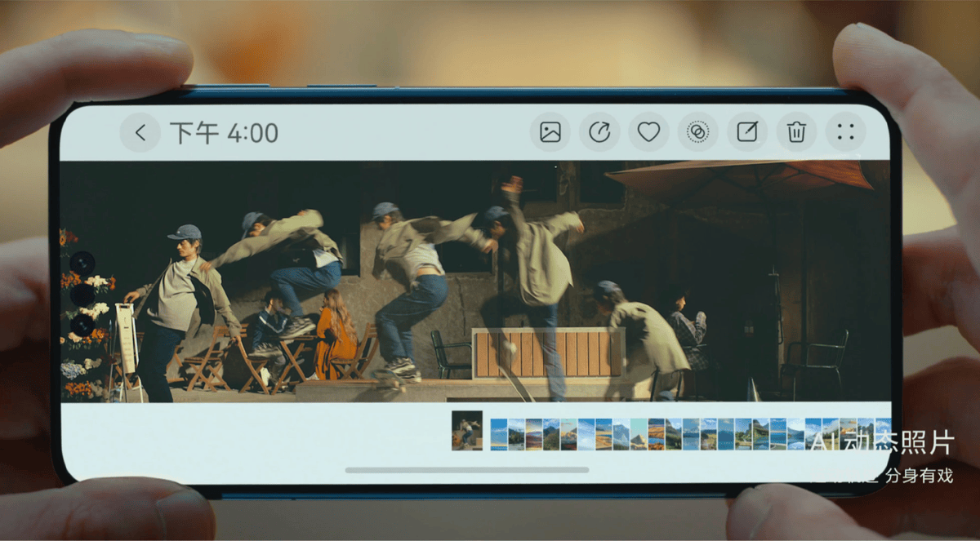Select the fourth landscape thumbnail in filmstrip
The image size is (980, 541).
pyautogui.click(x=551, y=434)
